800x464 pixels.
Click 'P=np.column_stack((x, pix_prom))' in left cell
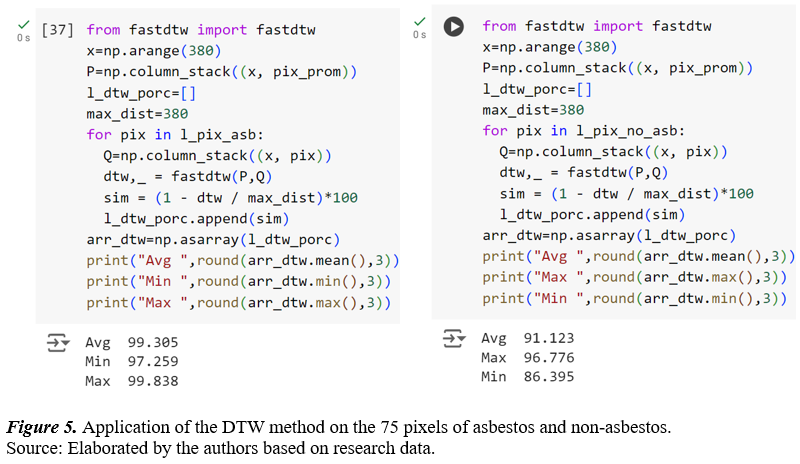pyautogui.click(x=221, y=72)
